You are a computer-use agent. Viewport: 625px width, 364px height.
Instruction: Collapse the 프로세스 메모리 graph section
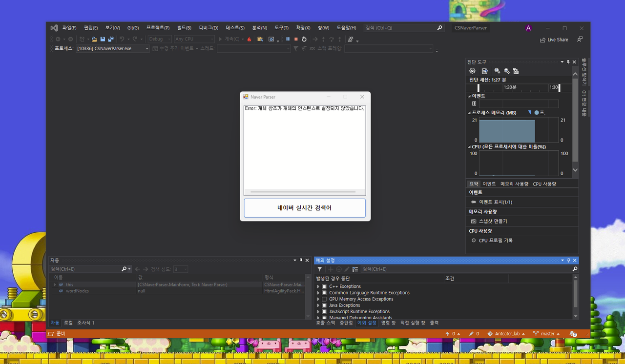(x=470, y=113)
